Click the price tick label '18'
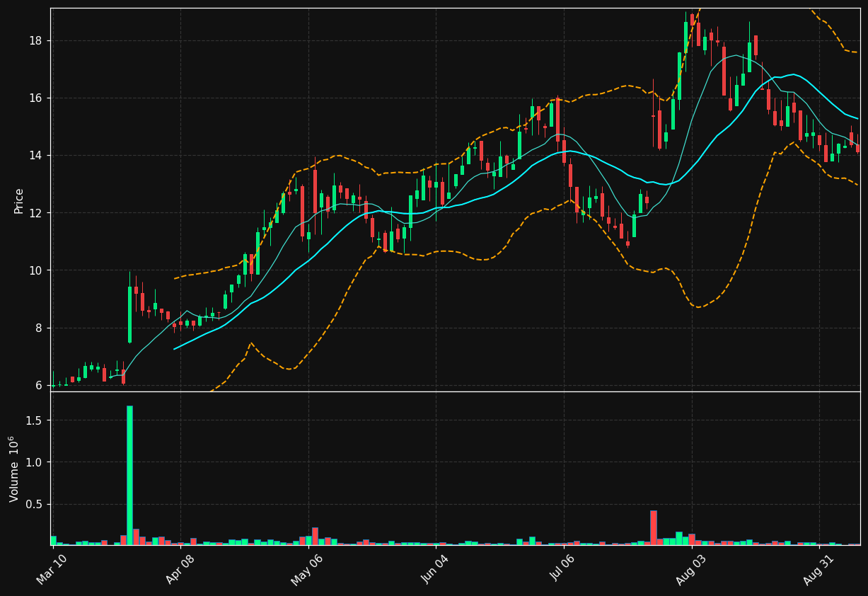868x596 pixels. click(x=36, y=40)
